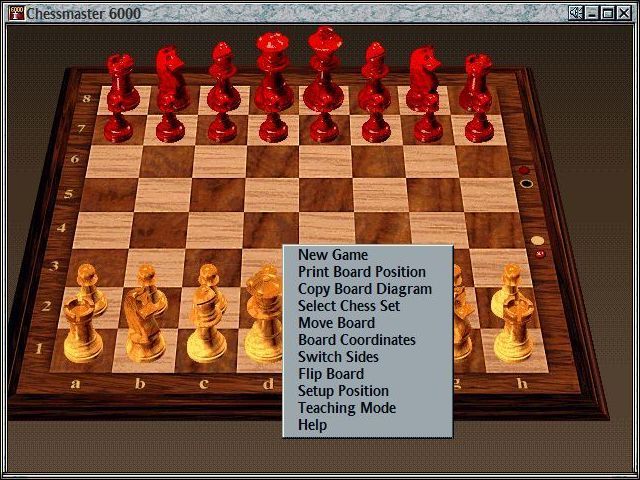Choose Switch Sides in the menu
The image size is (640, 480).
[338, 357]
